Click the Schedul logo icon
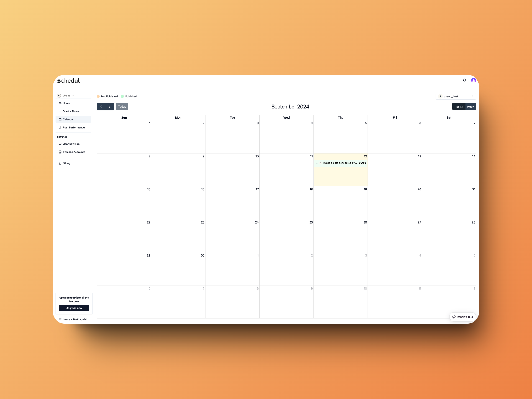 pos(59,80)
